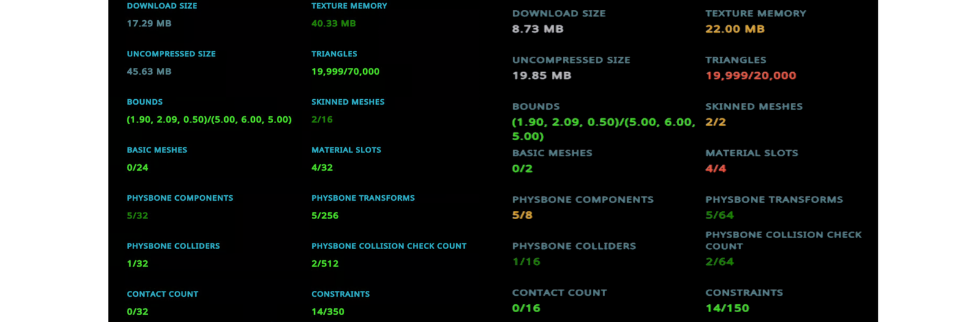
Task: Click the 14/150 constraints value
Action: [x=727, y=308]
